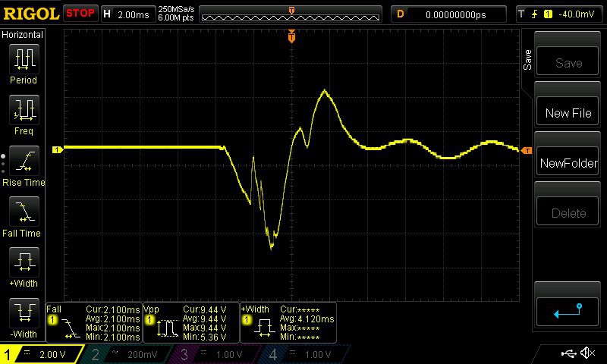The height and width of the screenshot is (364, 607).
Task: Click the waveform memory overview bar
Action: click(291, 14)
